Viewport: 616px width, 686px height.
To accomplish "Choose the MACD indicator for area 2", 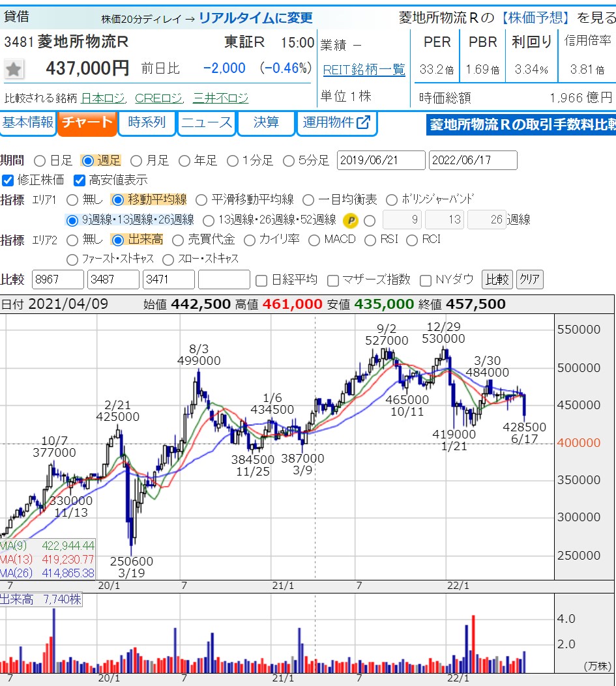I will (x=314, y=240).
